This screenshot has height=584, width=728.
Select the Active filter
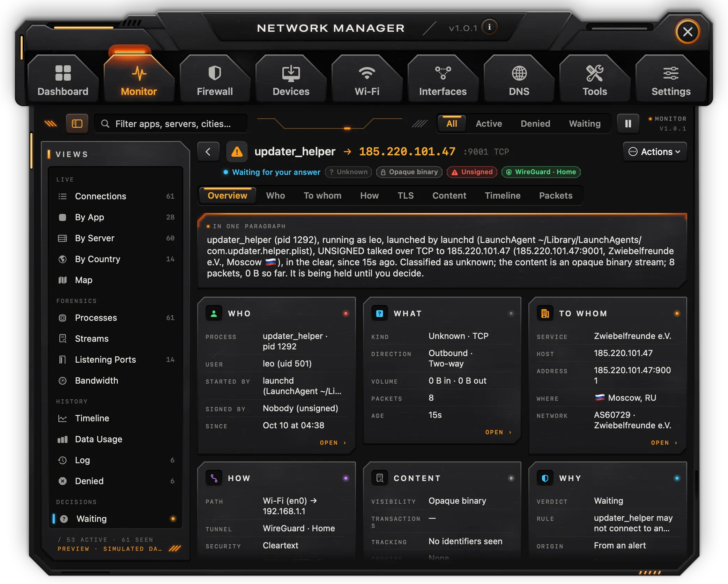(489, 124)
